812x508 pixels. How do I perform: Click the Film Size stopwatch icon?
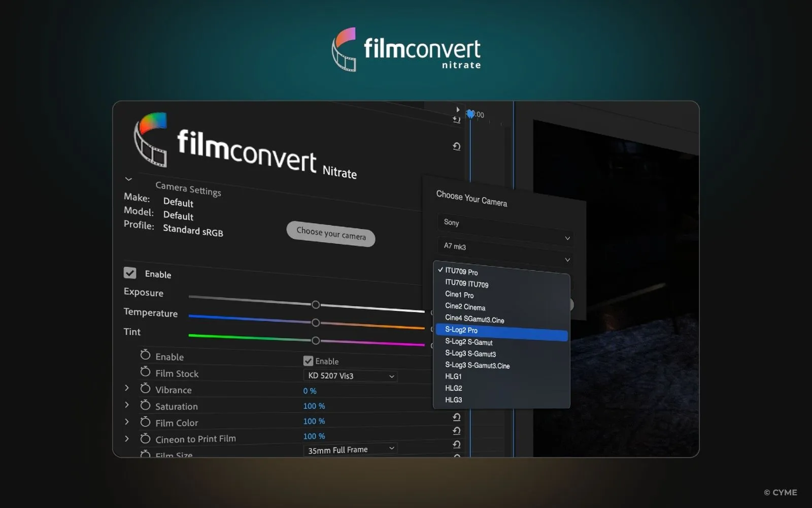point(145,454)
